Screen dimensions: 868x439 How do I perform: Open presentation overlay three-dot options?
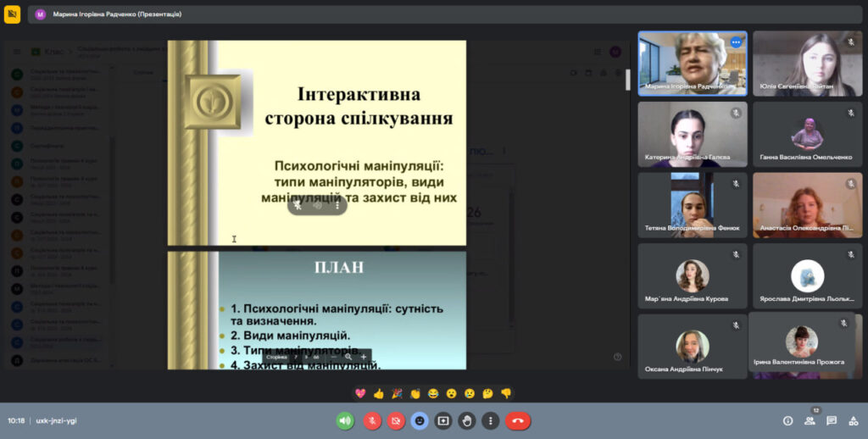tap(337, 205)
